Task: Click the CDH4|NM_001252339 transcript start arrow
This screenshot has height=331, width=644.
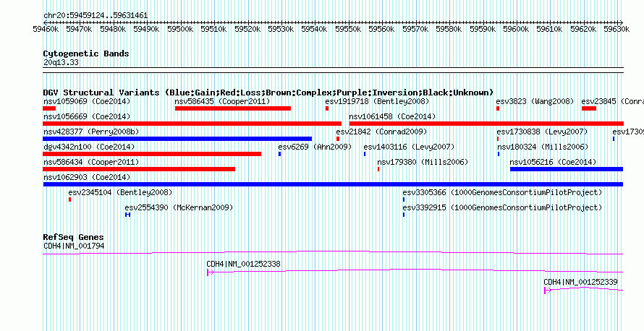Action: [548, 291]
